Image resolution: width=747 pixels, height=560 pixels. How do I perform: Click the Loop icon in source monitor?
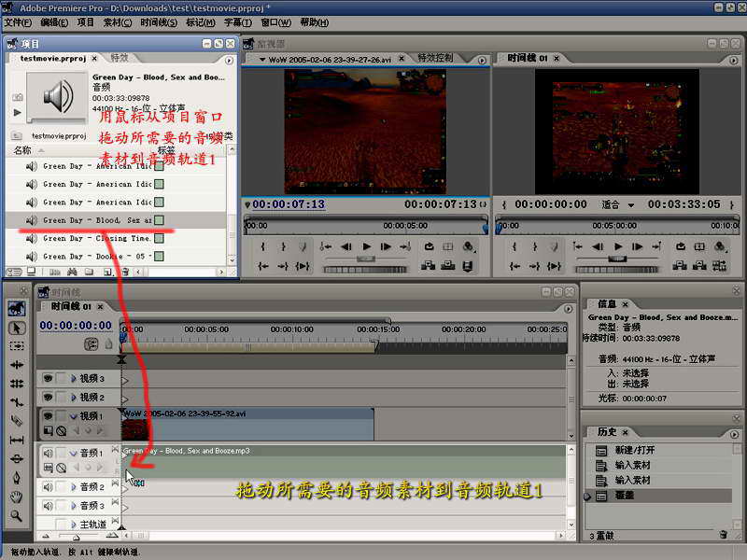(x=429, y=246)
